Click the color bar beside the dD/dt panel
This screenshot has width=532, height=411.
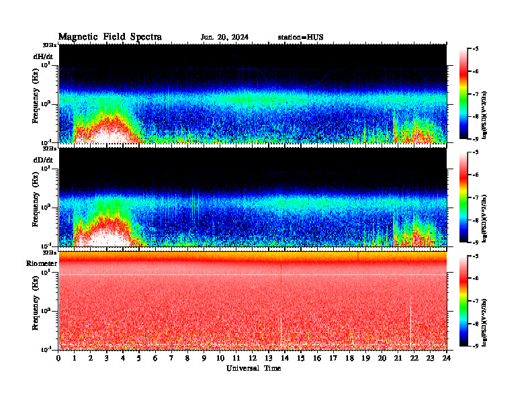pyautogui.click(x=463, y=197)
